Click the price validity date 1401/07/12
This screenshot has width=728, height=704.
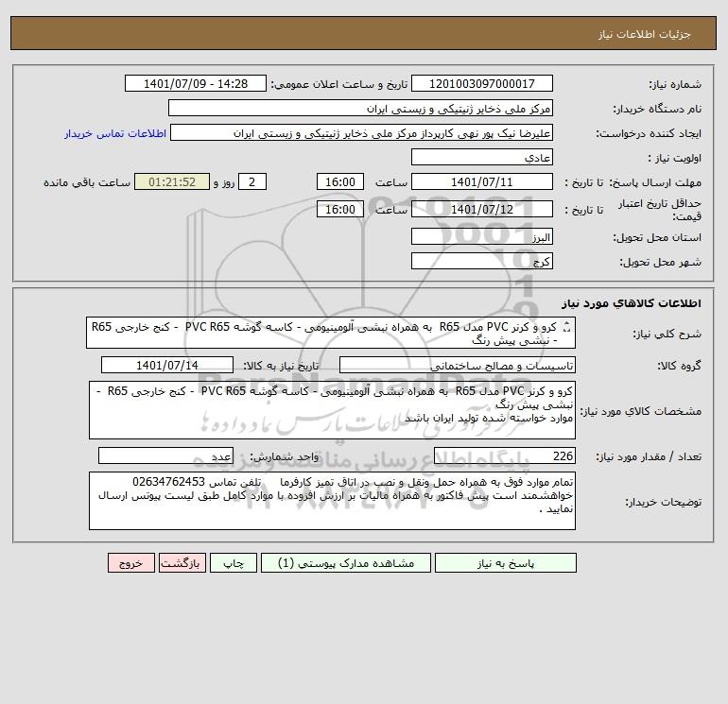click(x=482, y=209)
